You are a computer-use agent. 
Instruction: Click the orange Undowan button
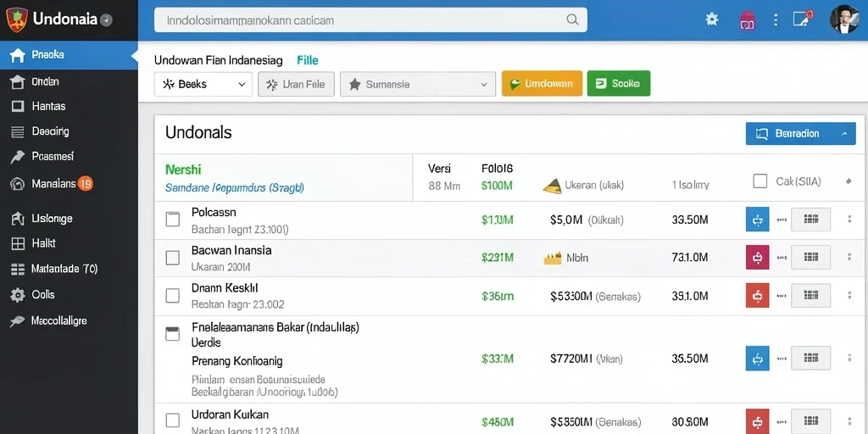pyautogui.click(x=542, y=84)
